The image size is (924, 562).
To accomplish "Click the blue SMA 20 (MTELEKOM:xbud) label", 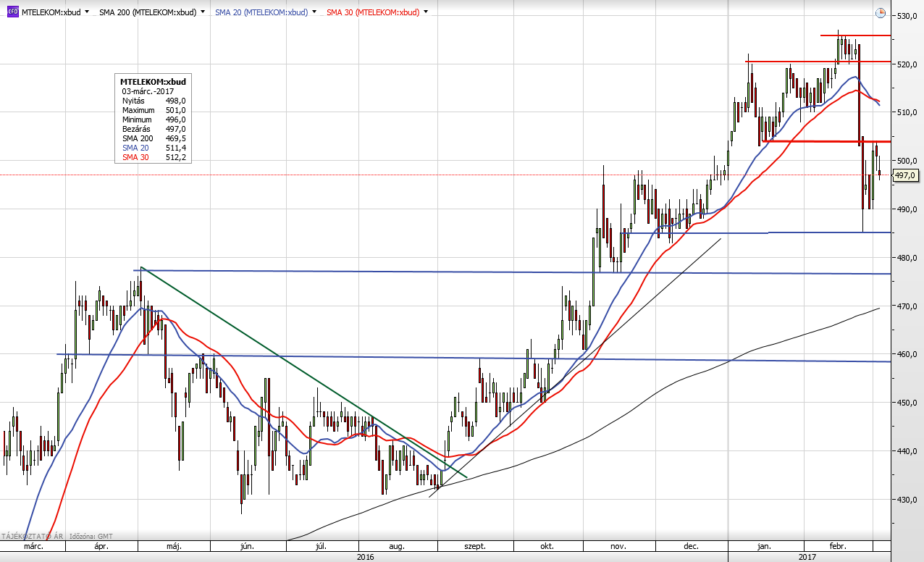I will coord(261,12).
